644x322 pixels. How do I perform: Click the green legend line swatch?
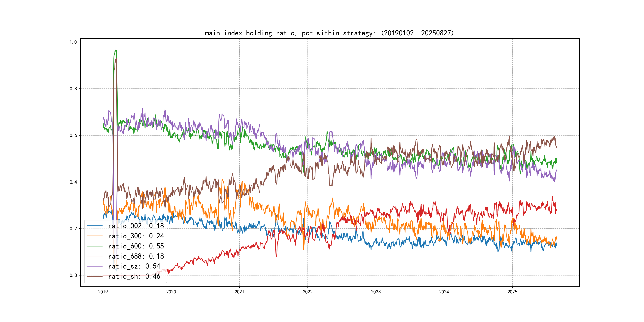(95, 246)
